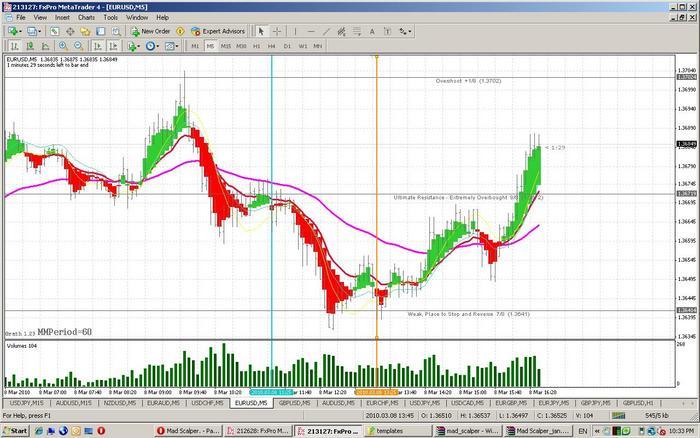Open the Data Window crosshair-circle icon
700x438 pixels.
click(70, 31)
